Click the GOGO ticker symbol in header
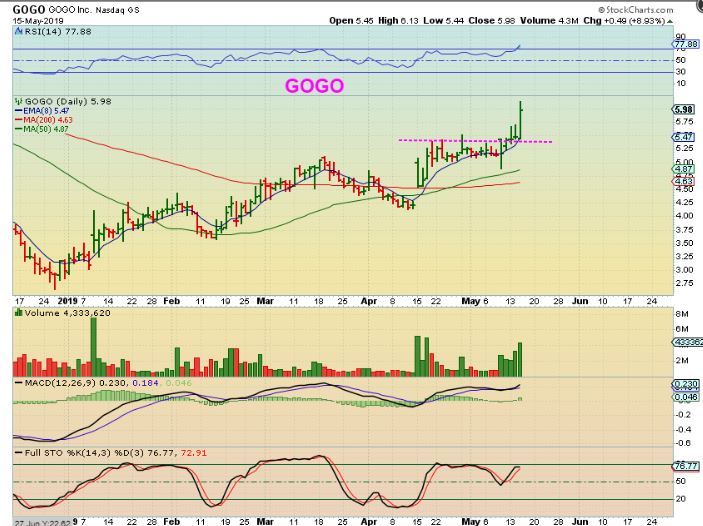703x526 pixels. [29, 9]
